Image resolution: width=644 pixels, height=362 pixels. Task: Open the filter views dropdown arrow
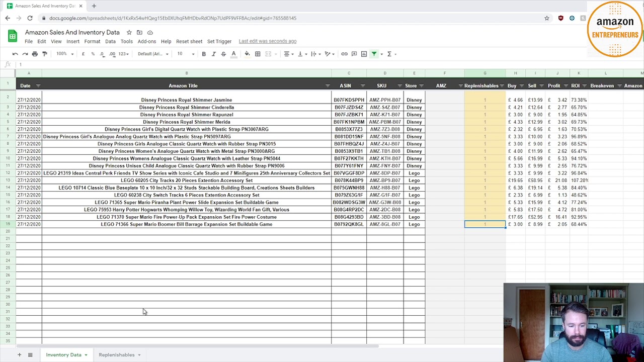[381, 54]
